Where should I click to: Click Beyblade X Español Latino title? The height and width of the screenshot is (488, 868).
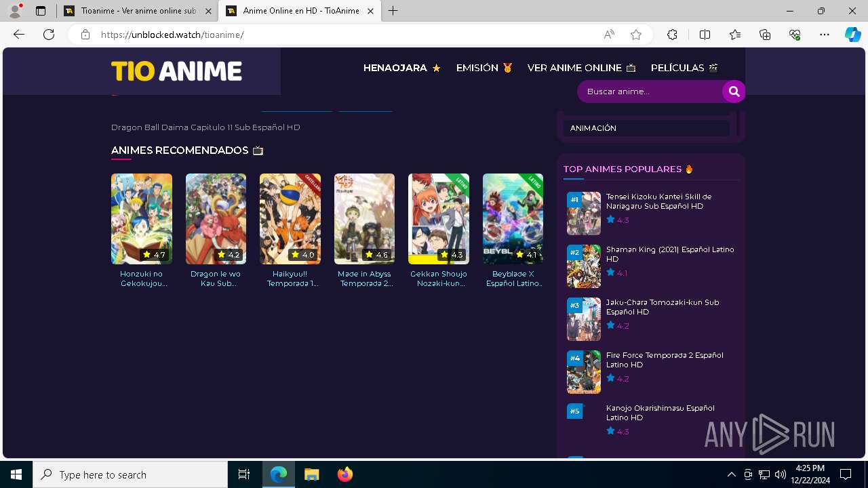[x=514, y=279]
